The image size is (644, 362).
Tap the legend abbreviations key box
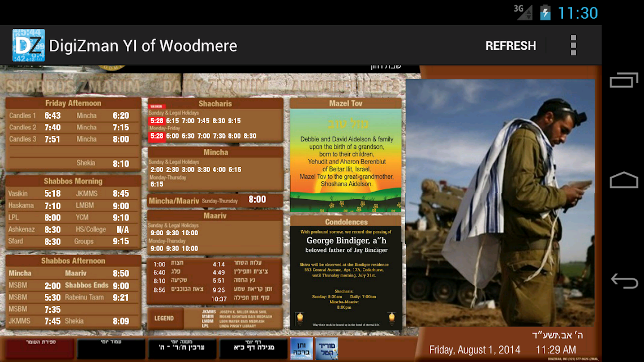(234, 318)
